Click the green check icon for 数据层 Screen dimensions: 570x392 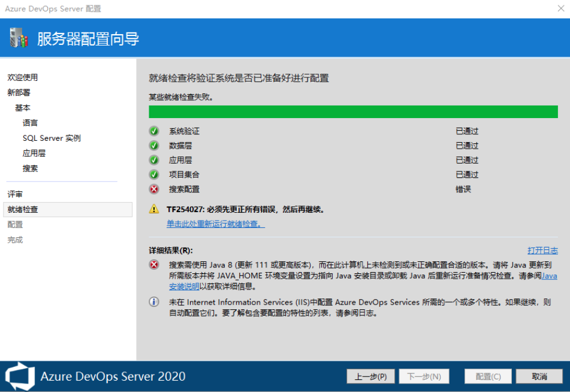click(154, 146)
